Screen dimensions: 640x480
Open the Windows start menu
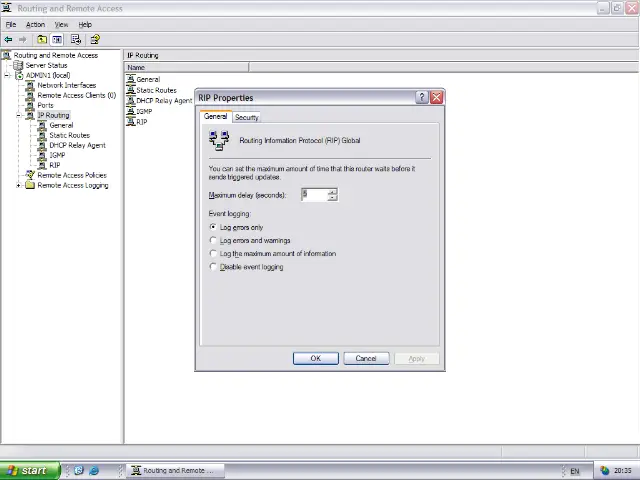coord(30,470)
